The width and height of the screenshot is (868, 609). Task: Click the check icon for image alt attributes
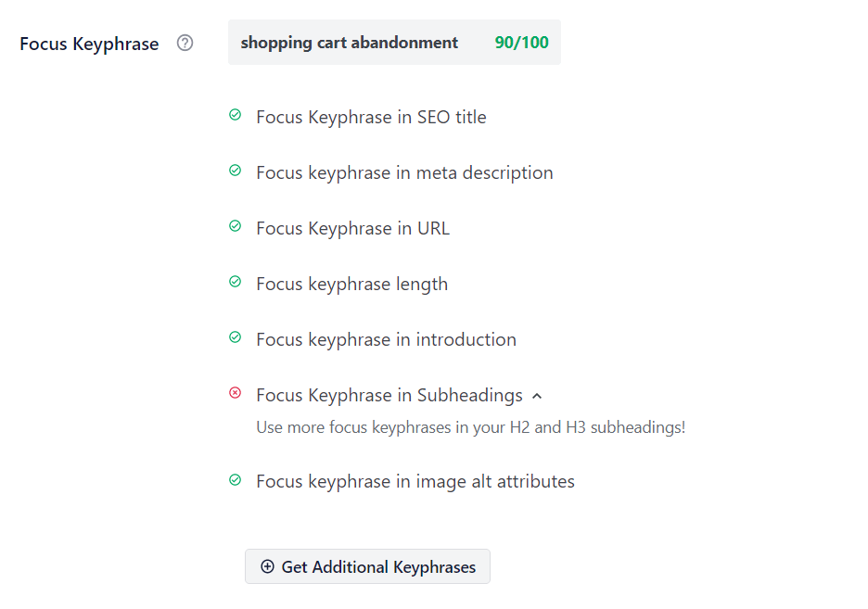pos(235,479)
